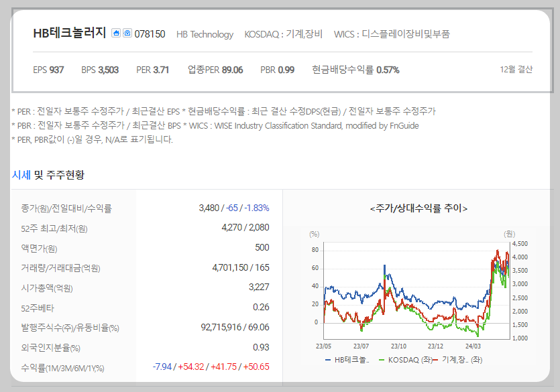The image size is (560, 392).
Task: Click the 거래량/거래대금(억원) row label
Action: (61, 268)
